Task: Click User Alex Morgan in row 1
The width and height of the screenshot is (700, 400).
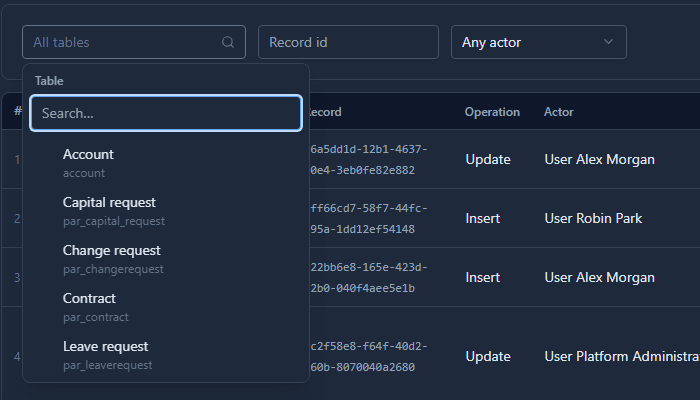Action: click(x=600, y=159)
